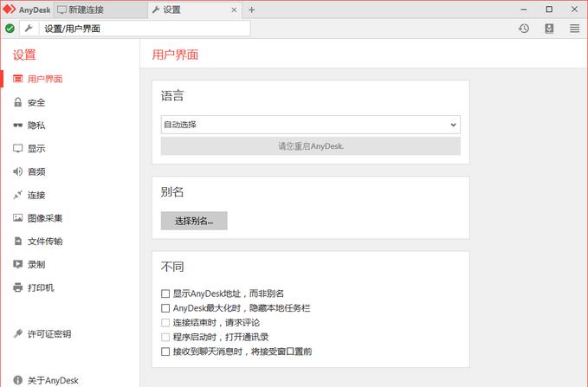The image size is (588, 387).
Task: Add a new tab with plus button
Action: (252, 10)
